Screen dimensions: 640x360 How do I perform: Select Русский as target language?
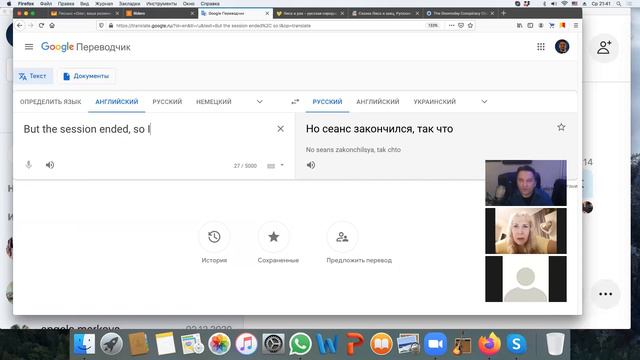pos(327,102)
